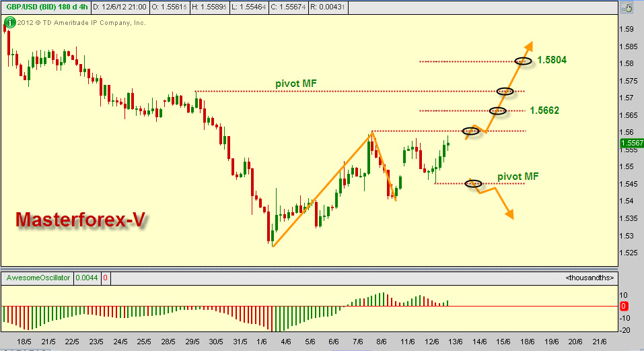
Task: Click the 1.59 price axis label
Action: pyautogui.click(x=626, y=29)
